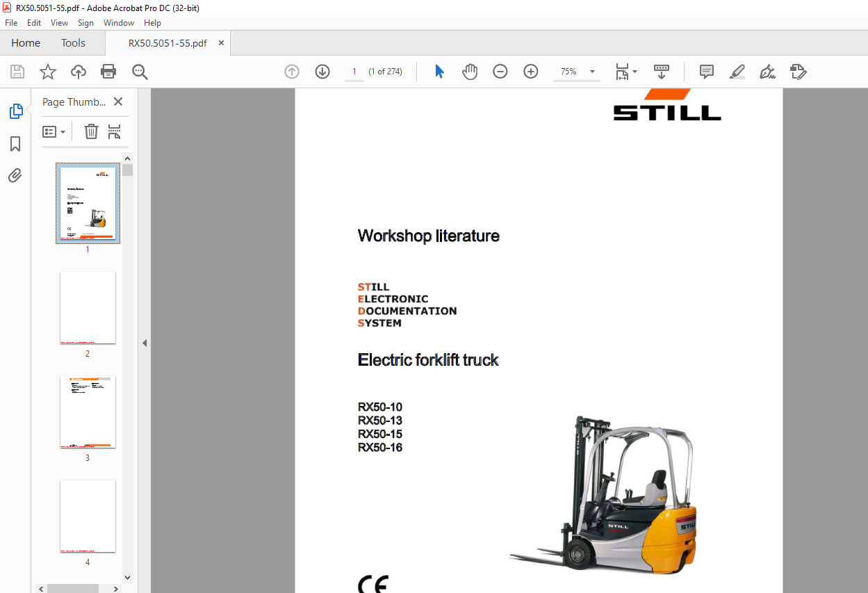Upload file to cloud icon
Viewport: 868px width, 593px height.
(79, 72)
